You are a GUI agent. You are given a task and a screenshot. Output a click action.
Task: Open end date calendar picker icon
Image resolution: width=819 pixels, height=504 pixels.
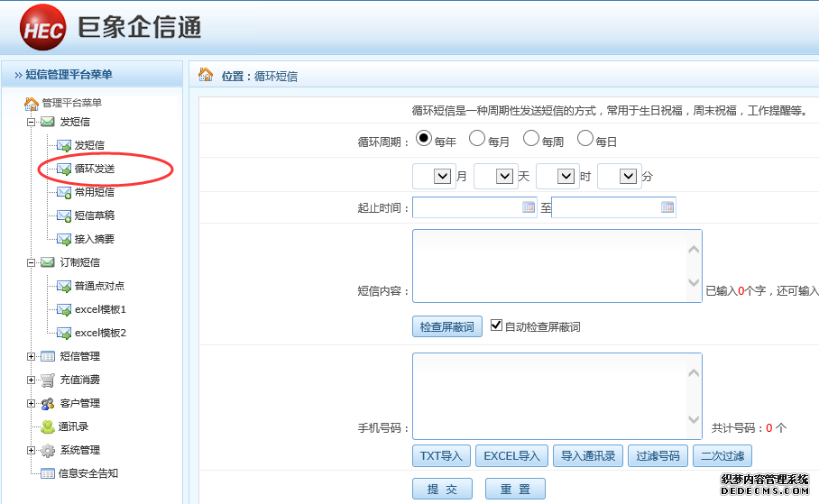667,207
